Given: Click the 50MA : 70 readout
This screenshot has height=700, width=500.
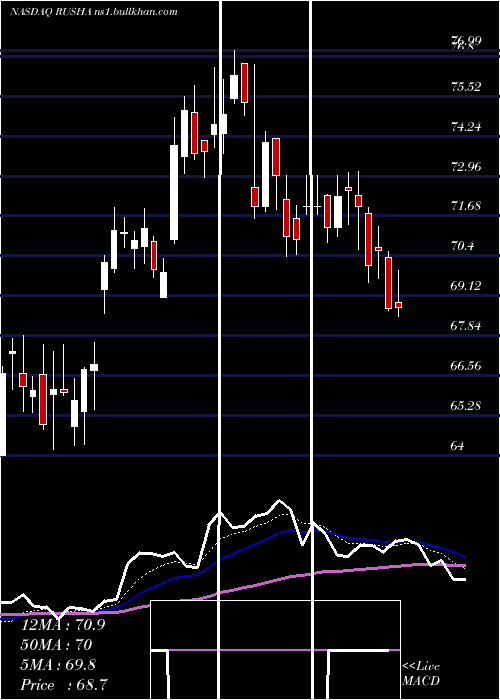Looking at the screenshot, I should pos(56,645).
